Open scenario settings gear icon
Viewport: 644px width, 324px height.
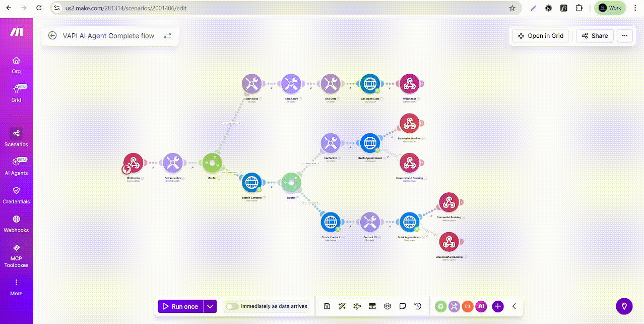click(x=388, y=306)
